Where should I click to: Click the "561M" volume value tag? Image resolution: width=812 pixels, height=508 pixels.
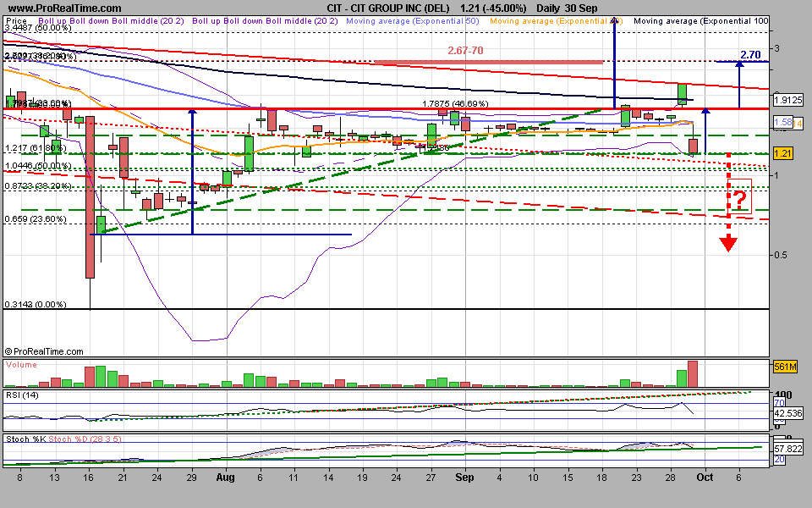point(785,367)
